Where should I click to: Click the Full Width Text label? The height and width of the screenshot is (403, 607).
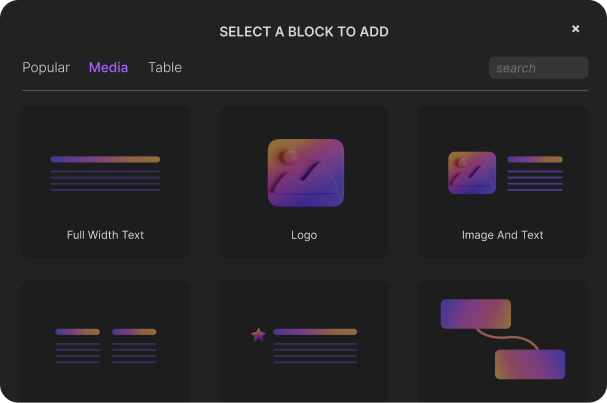[x=105, y=235]
